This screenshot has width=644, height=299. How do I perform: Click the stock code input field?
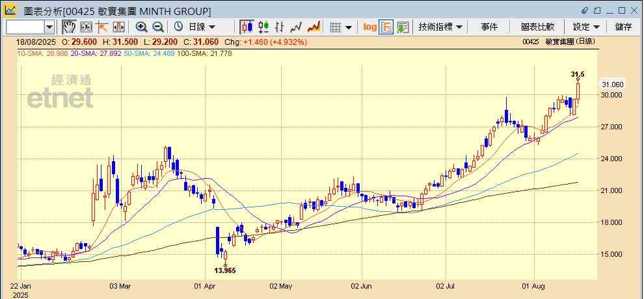point(25,27)
